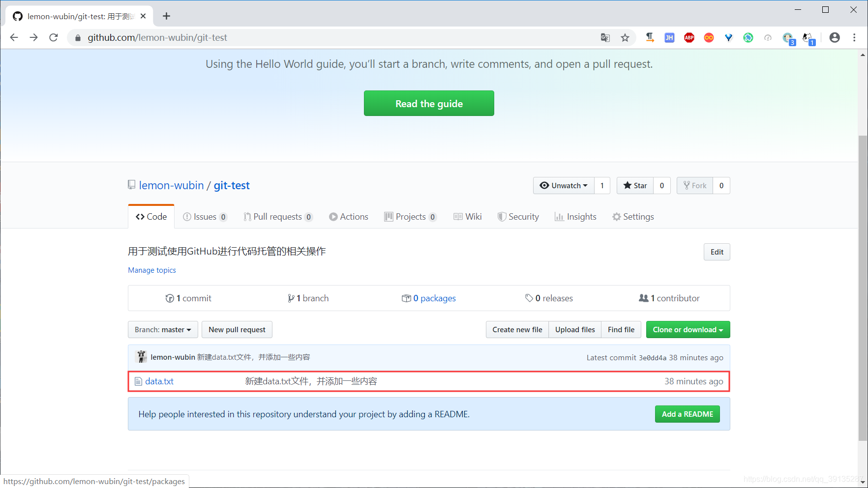
Task: Click the Read the guide button
Action: click(429, 103)
